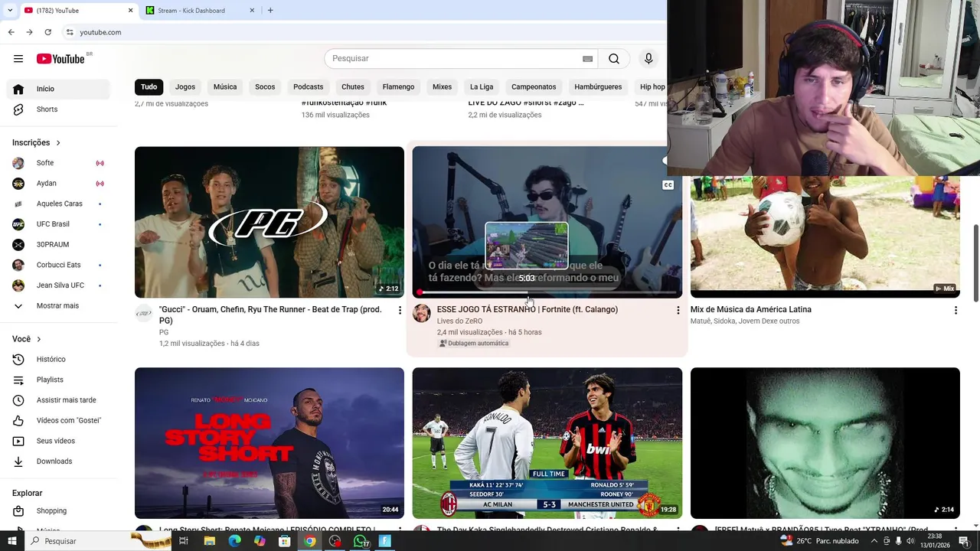Click the address bar youtube.com
The width and height of the screenshot is (980, 551).
point(100,32)
